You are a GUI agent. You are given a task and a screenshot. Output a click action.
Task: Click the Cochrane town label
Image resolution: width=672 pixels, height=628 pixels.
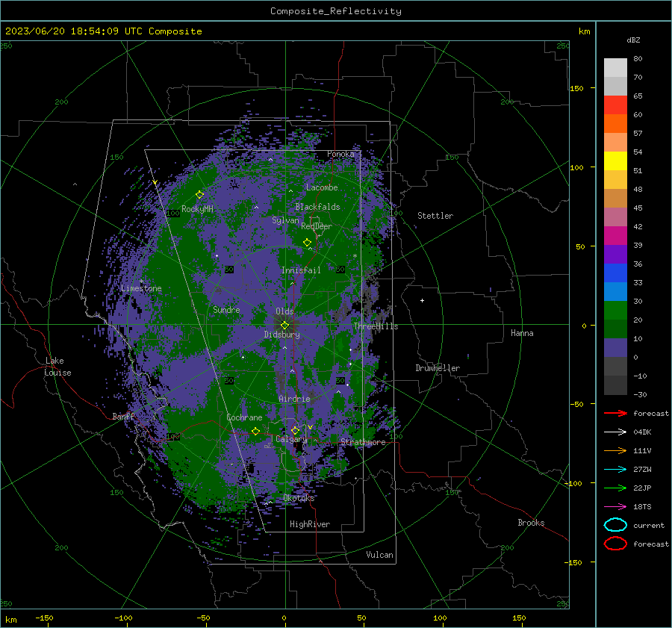pyautogui.click(x=244, y=417)
